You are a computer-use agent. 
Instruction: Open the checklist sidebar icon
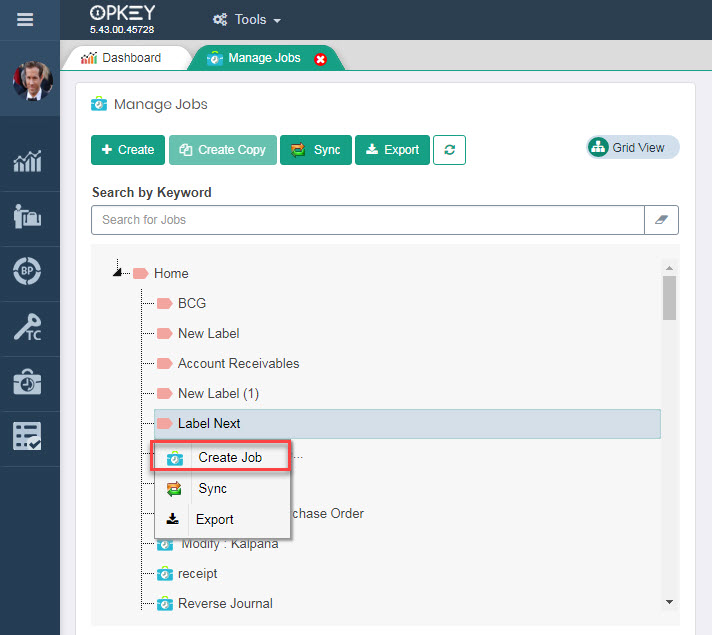pyautogui.click(x=28, y=436)
